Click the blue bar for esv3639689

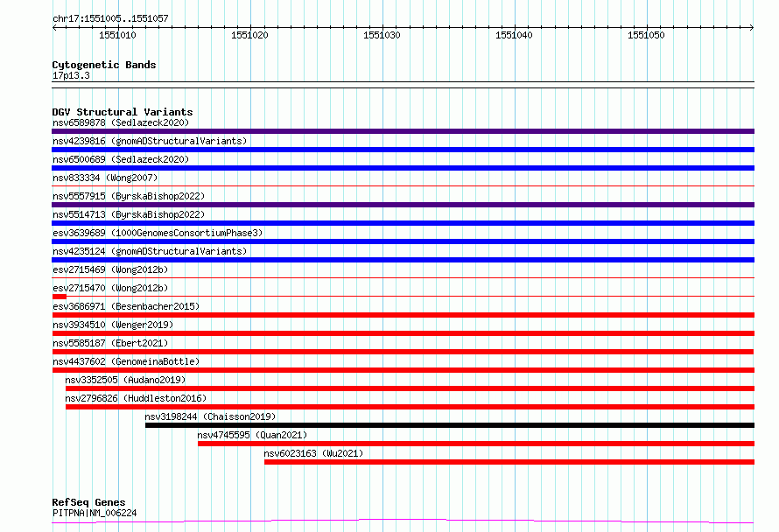[403, 241]
